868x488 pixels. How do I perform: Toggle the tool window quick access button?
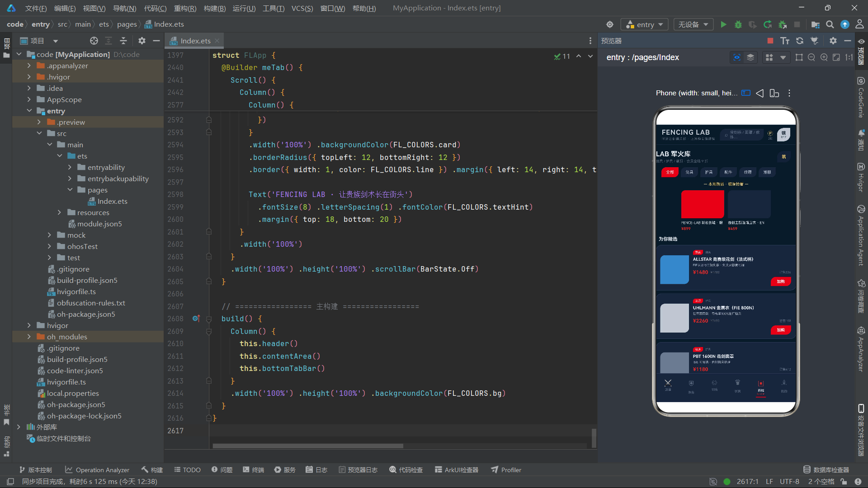pos(11,482)
